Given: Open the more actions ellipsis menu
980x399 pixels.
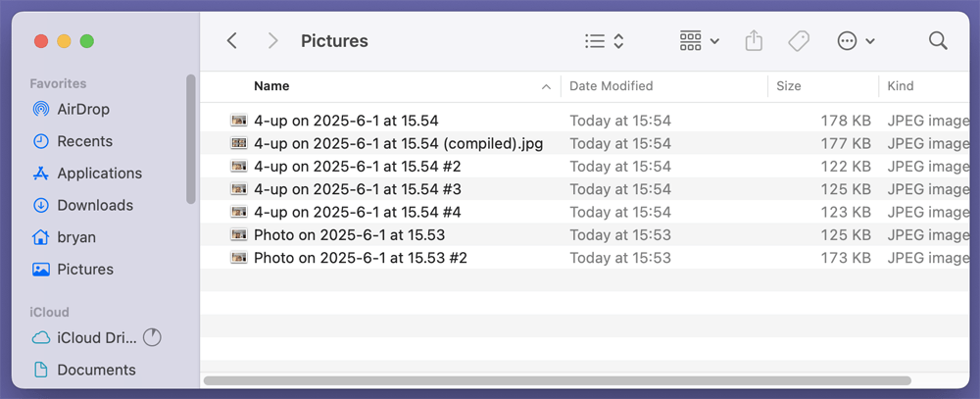Looking at the screenshot, I should 856,40.
